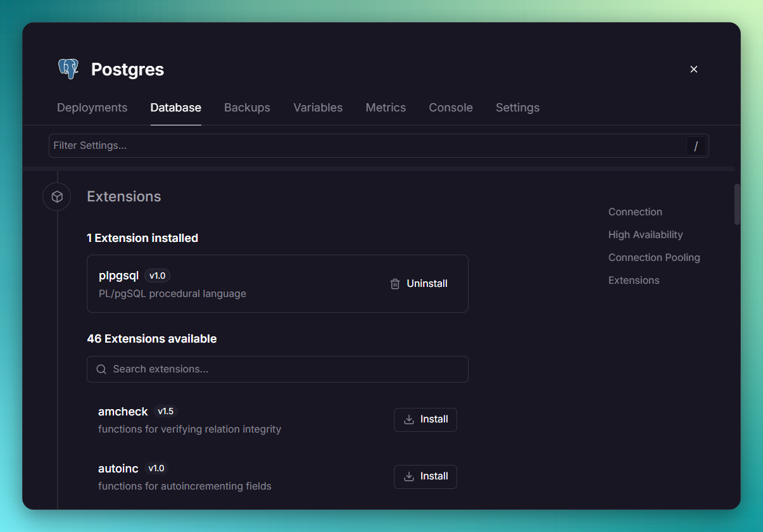The height and width of the screenshot is (532, 763).
Task: Click the plpgsql extension name
Action: pyautogui.click(x=118, y=275)
